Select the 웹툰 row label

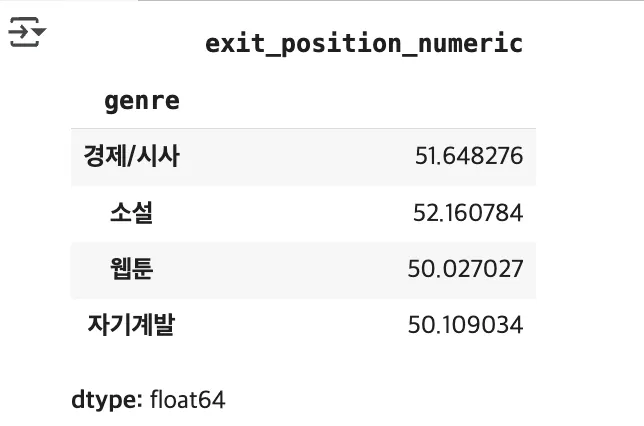[131, 269]
